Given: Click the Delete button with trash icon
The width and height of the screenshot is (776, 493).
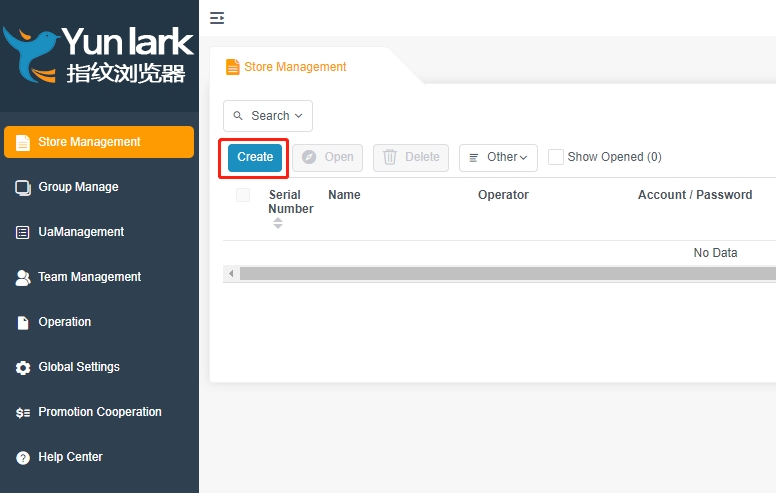Looking at the screenshot, I should point(411,157).
